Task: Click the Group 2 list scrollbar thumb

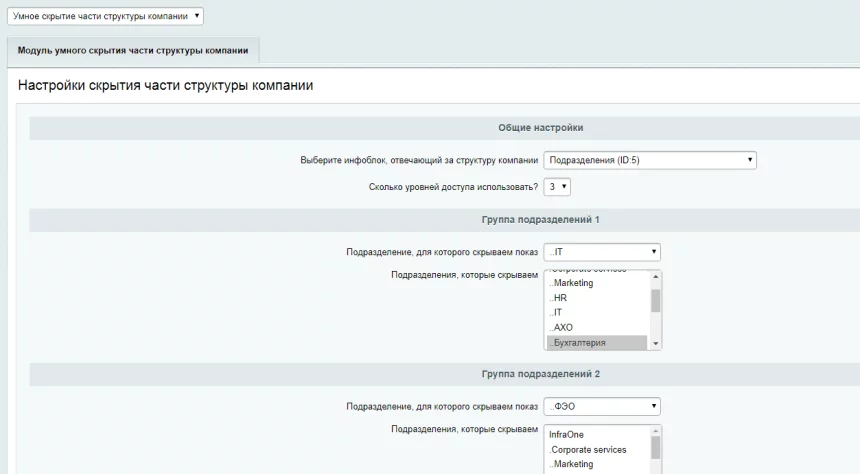Action: tap(656, 448)
